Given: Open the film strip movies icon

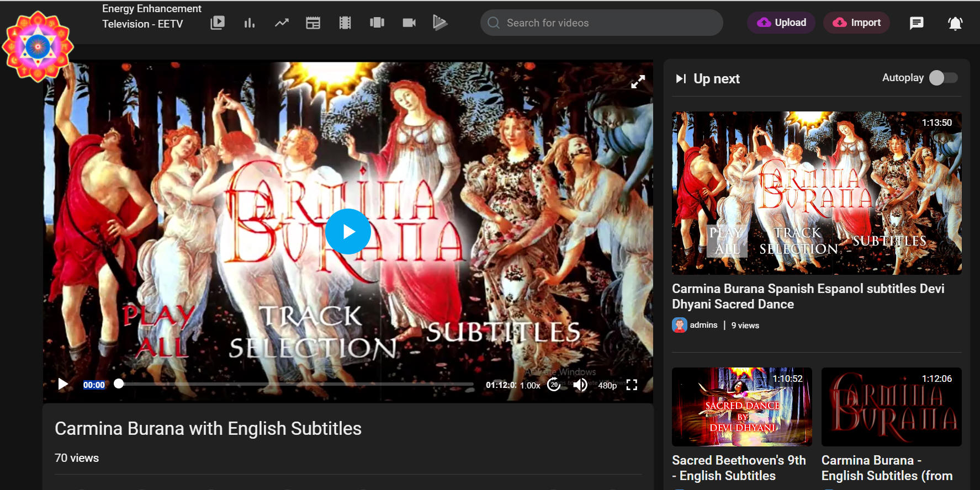Looking at the screenshot, I should point(345,23).
